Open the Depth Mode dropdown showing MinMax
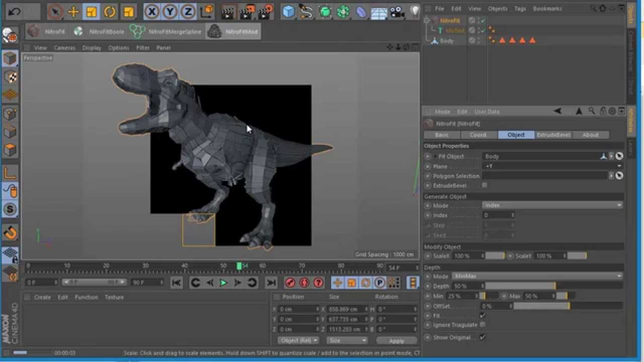This screenshot has width=644, height=362. pos(537,276)
